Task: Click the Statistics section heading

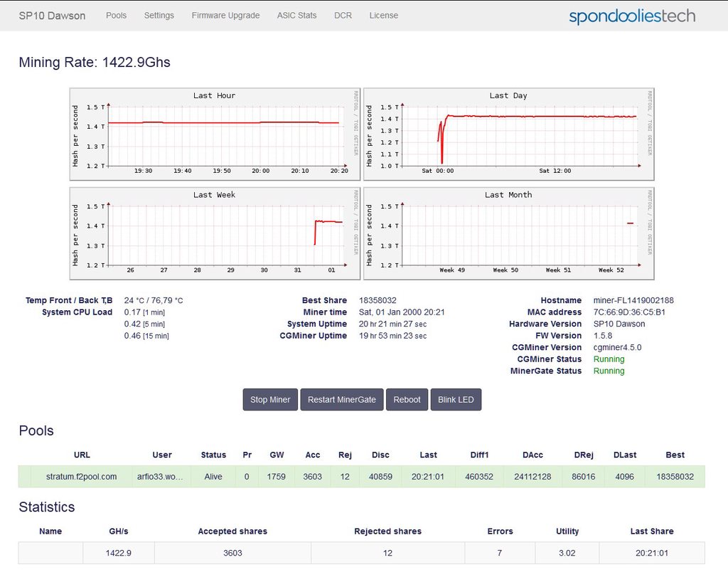Action: 47,507
